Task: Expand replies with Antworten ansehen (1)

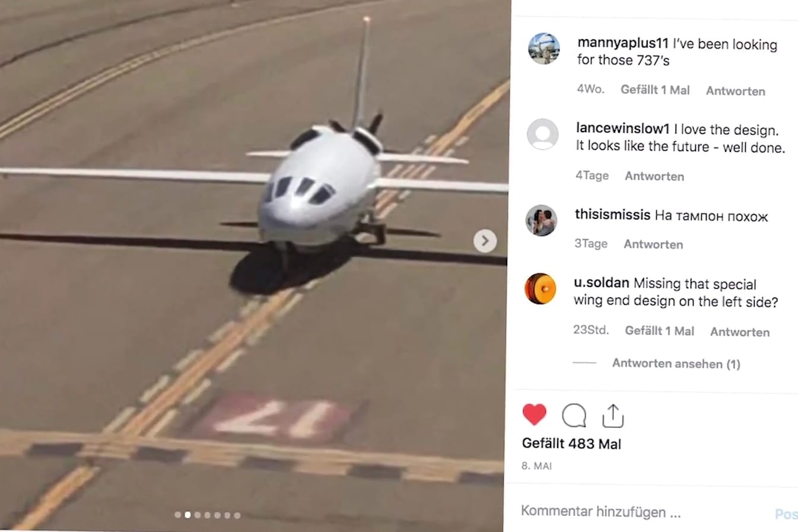Action: tap(676, 364)
